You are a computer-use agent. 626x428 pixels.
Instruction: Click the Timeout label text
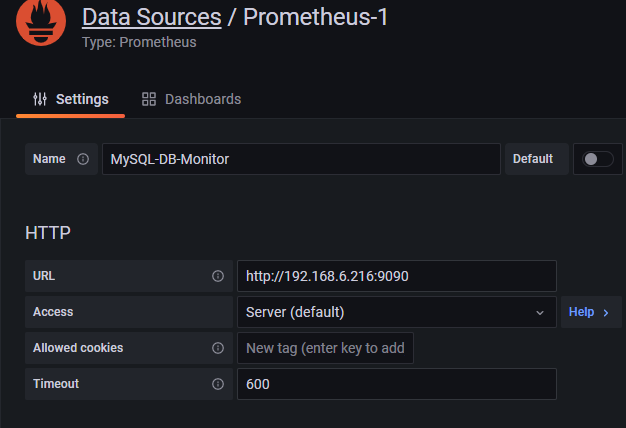(56, 384)
